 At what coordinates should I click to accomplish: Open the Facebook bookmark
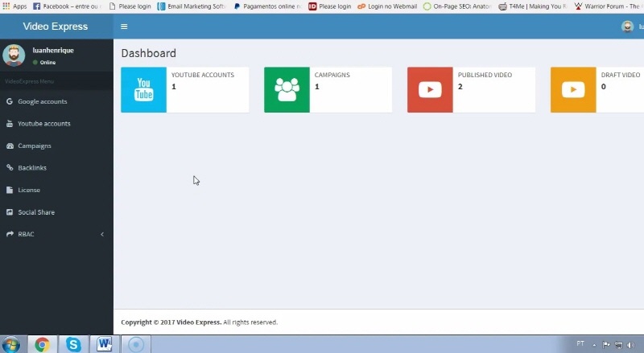tap(67, 6)
